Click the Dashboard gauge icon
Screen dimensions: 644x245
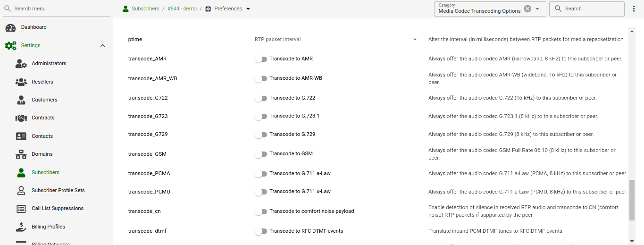10,27
